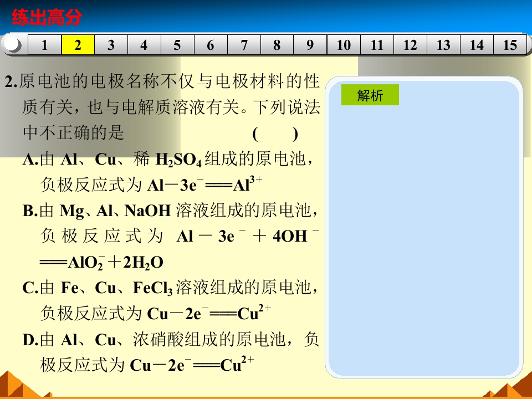Click the round knob left of the number bar
The image size is (532, 399).
(x=14, y=45)
